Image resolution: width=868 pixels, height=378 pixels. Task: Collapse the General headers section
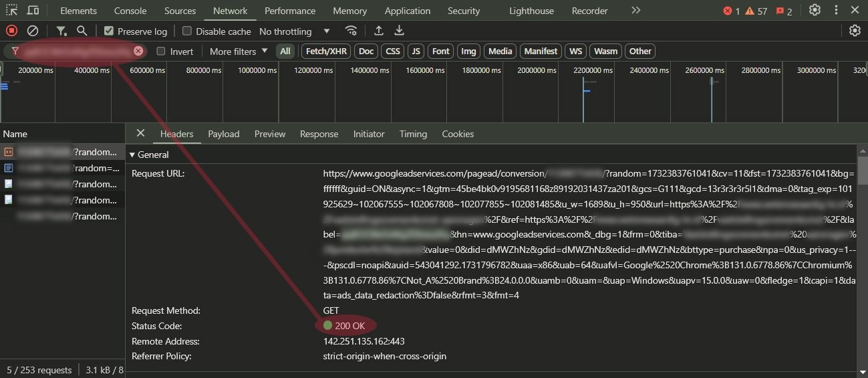132,155
